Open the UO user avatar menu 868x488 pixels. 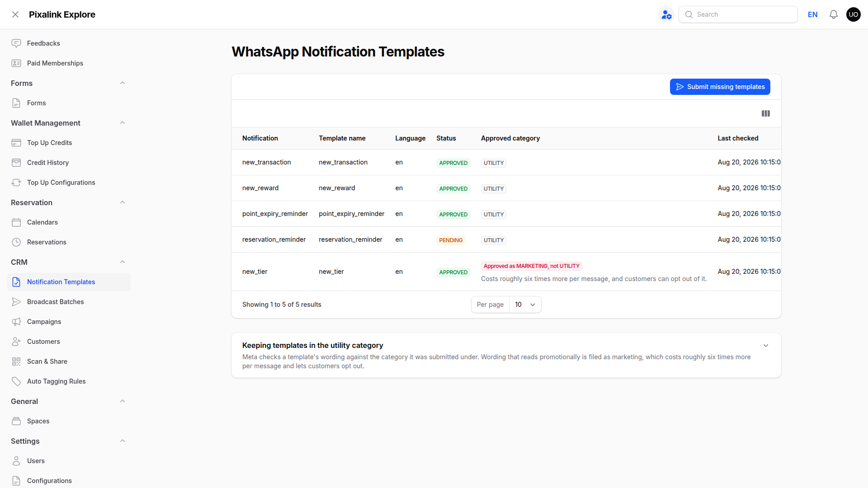[854, 14]
